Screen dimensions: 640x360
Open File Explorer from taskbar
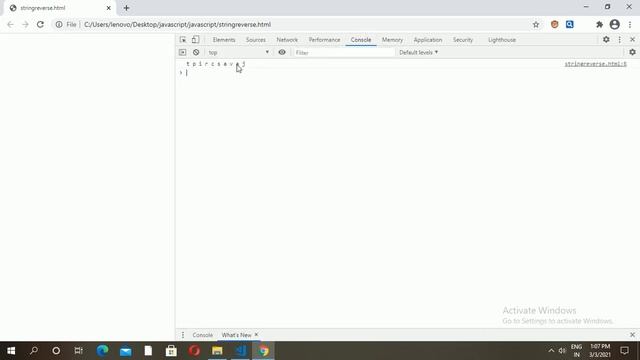coord(217,351)
